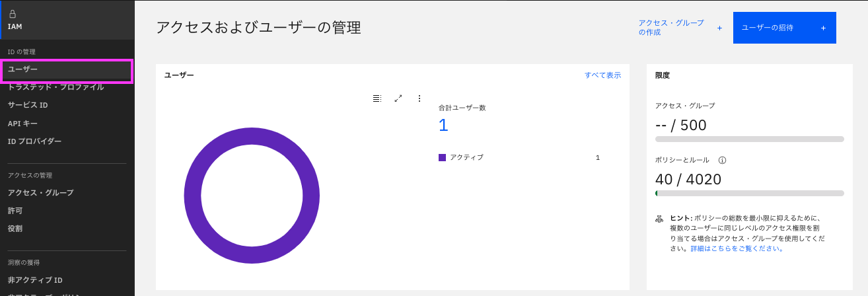Viewport: 868px width, 296px height.
Task: Click the アクセス・グループの作成 link
Action: coord(670,28)
